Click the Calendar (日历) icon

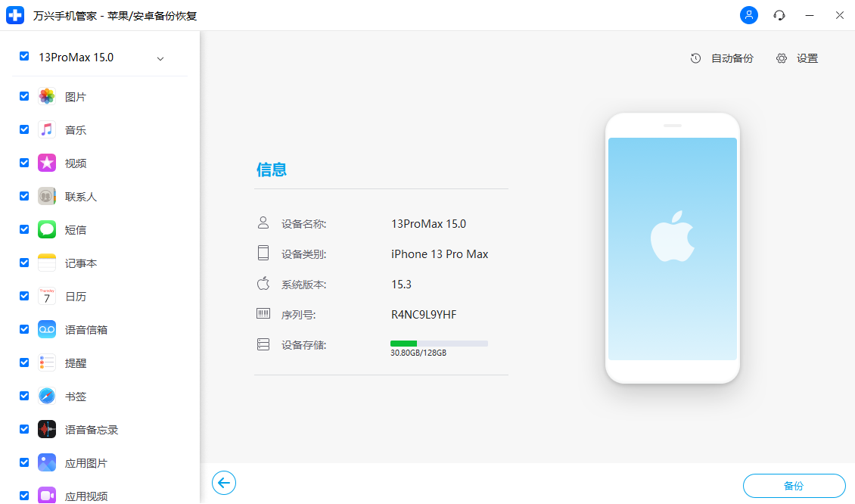(x=47, y=296)
